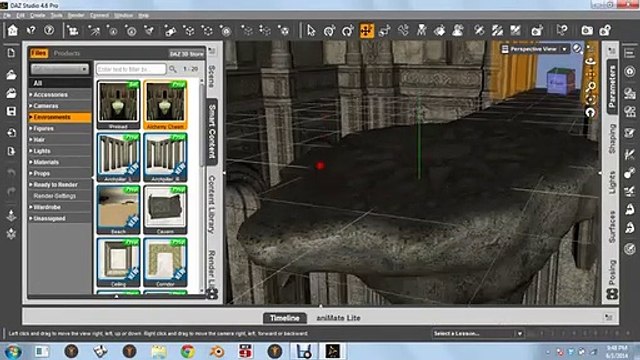Viewport: 640px width, 360px height.
Task: Open the Parameters side tab
Action: pos(612,87)
